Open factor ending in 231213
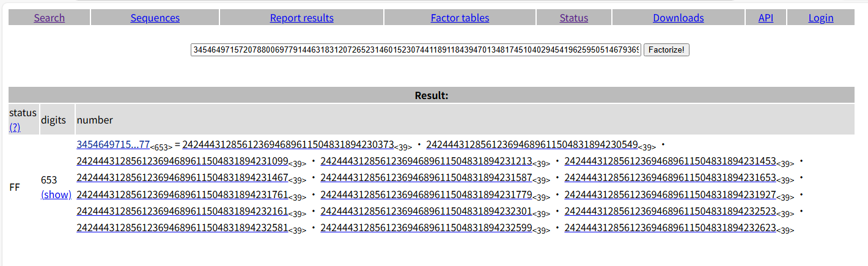 (x=426, y=161)
